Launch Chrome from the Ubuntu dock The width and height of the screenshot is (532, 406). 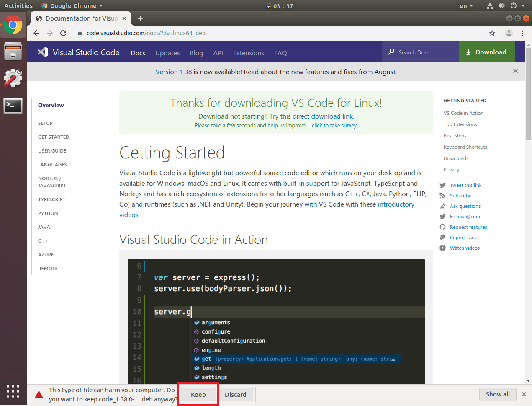[x=13, y=25]
